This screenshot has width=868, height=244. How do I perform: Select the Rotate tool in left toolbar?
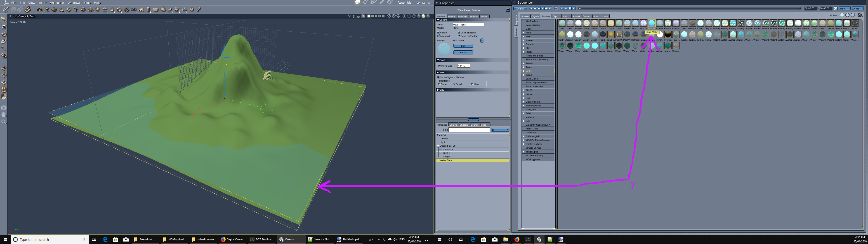click(x=4, y=34)
